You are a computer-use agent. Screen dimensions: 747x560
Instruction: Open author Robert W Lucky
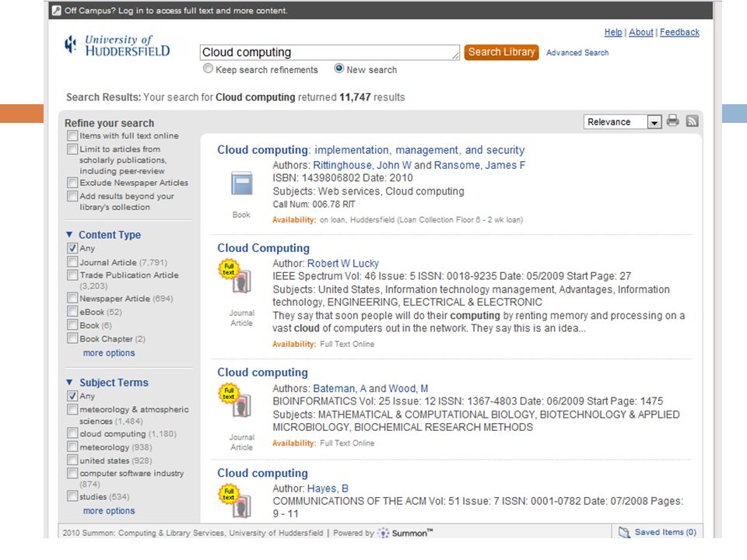coord(343,264)
